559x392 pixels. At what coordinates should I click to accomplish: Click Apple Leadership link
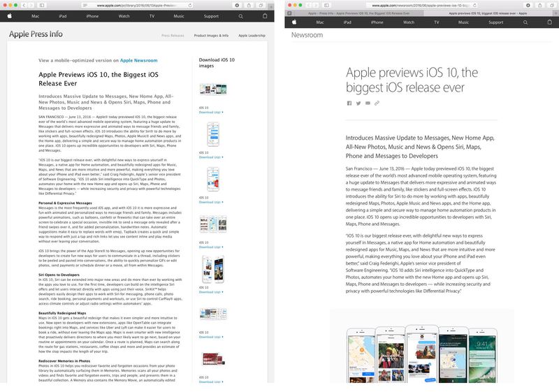[x=252, y=36]
